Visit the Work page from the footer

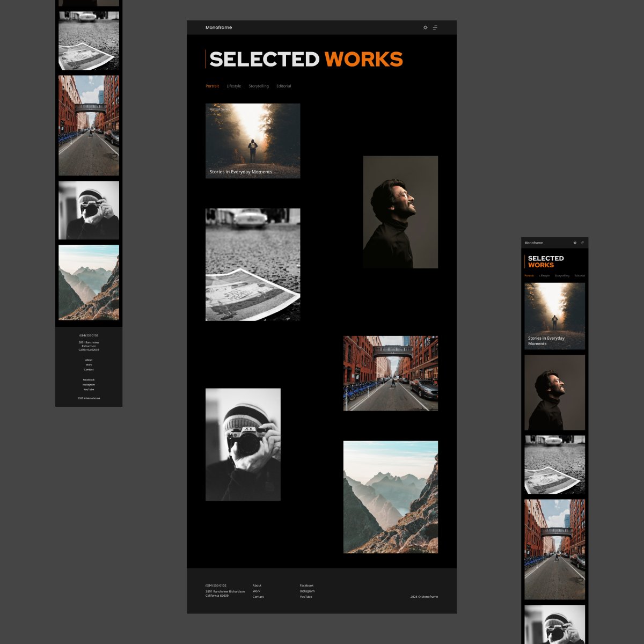coord(257,591)
